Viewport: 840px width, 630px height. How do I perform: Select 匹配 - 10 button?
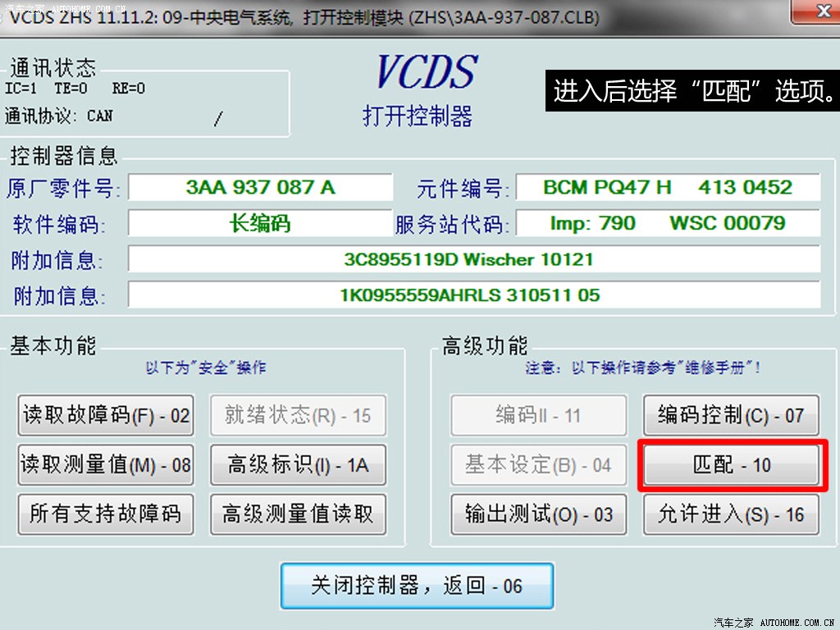pyautogui.click(x=731, y=464)
